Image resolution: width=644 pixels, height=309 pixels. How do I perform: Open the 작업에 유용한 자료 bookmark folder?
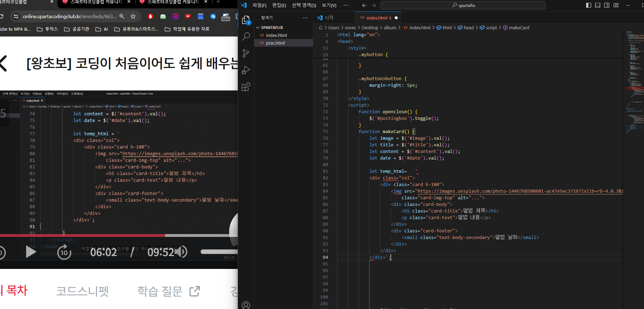click(x=187, y=29)
